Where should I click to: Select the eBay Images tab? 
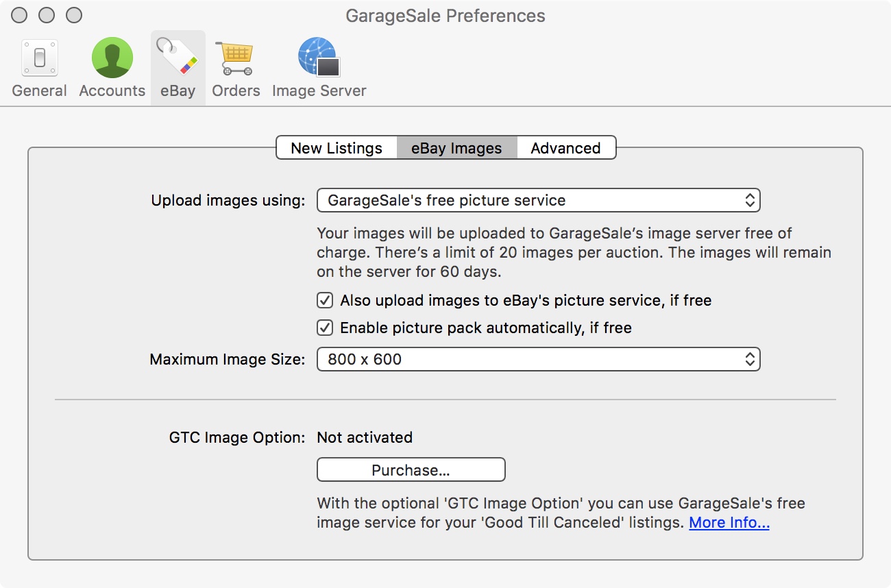[x=456, y=148]
